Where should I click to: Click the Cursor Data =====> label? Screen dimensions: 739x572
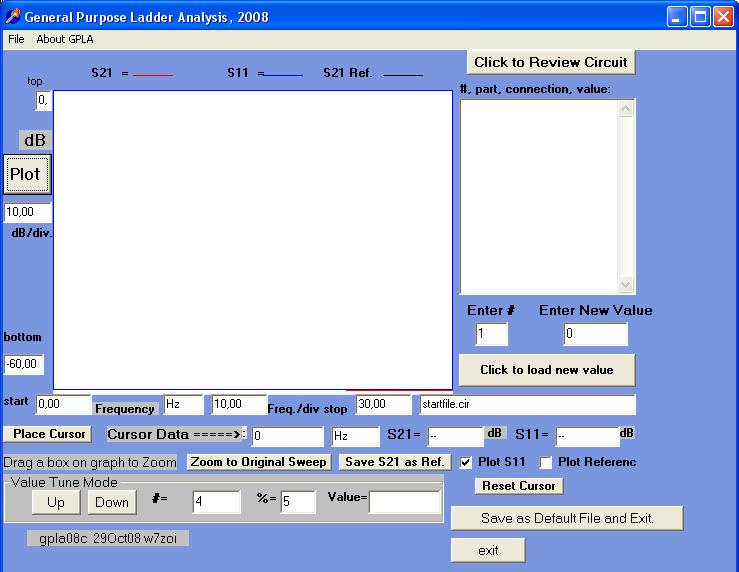(175, 434)
